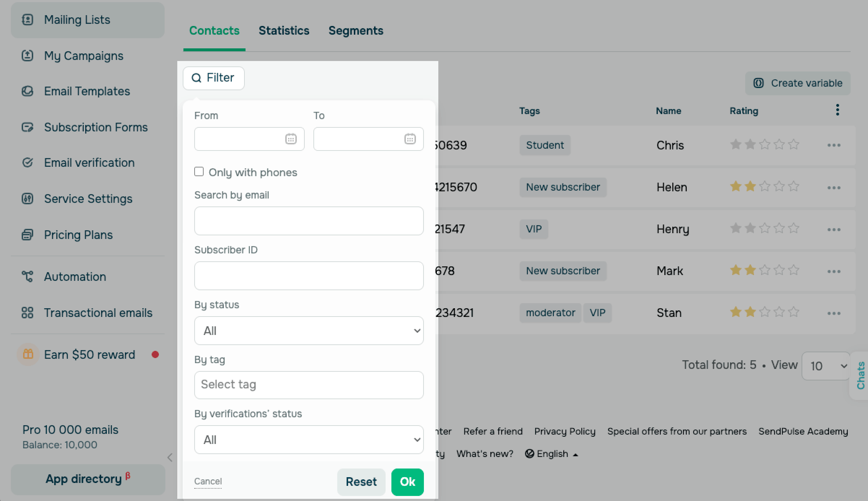Expand the By status dropdown
The height and width of the screenshot is (501, 868).
309,331
